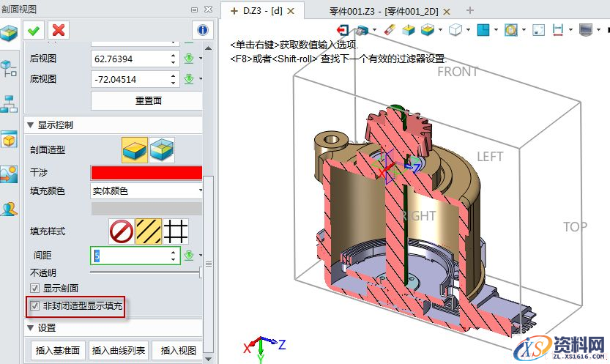Click green arrow icon beside 后视图
Screen dimensions: 610x364
189,59
